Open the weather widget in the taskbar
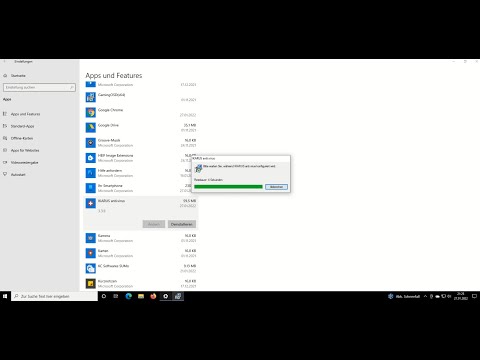The width and height of the screenshot is (480, 360). pos(404,296)
